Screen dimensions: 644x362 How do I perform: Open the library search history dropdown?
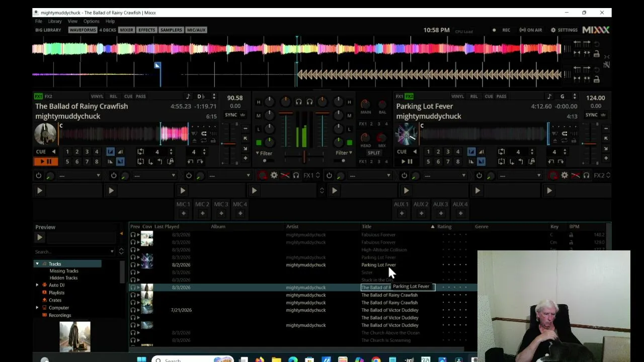(x=112, y=251)
